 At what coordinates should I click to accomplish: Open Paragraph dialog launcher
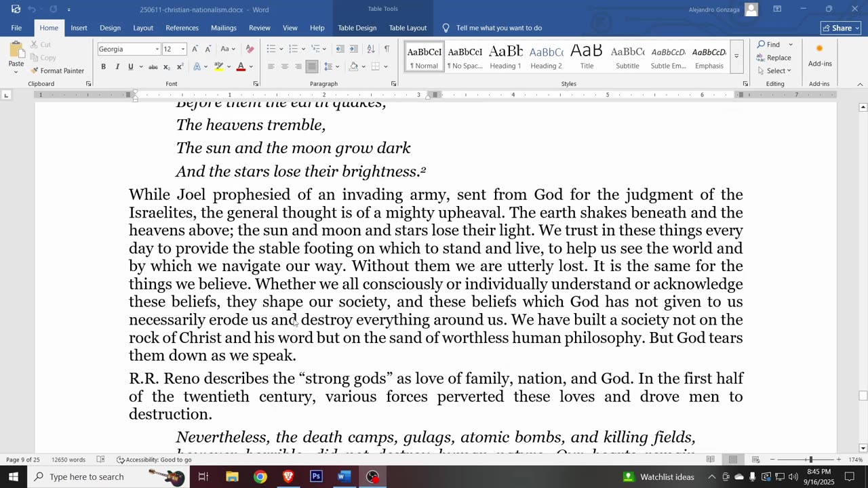coord(393,83)
